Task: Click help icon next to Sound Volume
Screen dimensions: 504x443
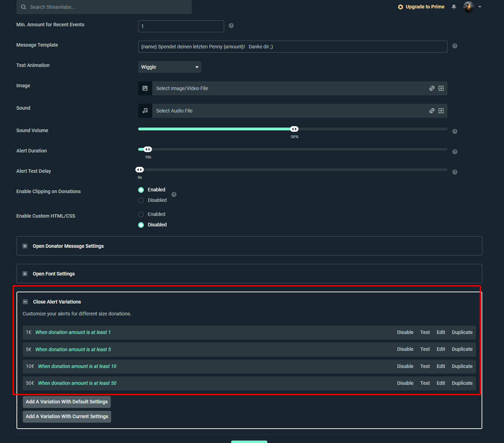Action: point(455,131)
